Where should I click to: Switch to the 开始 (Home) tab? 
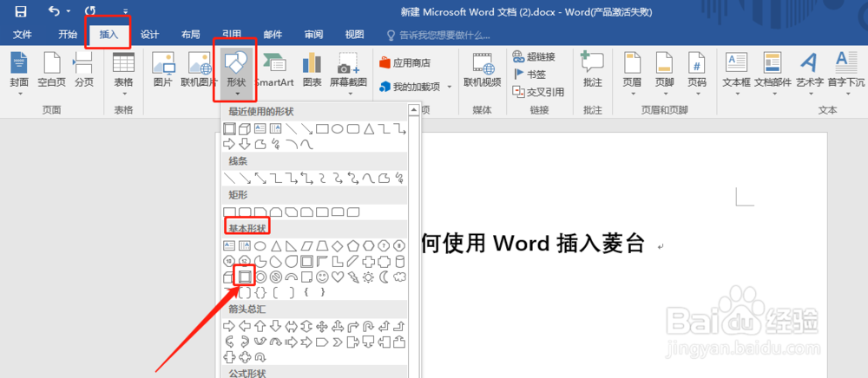point(68,35)
